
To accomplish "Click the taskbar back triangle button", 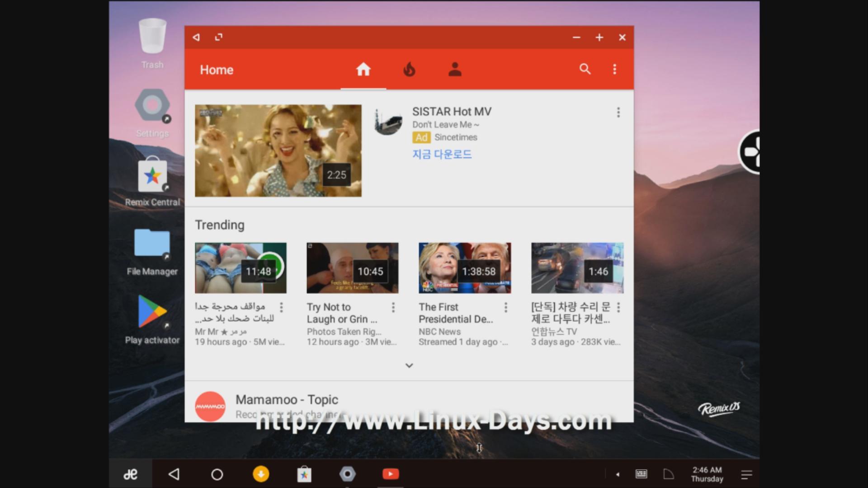I will coord(174,474).
